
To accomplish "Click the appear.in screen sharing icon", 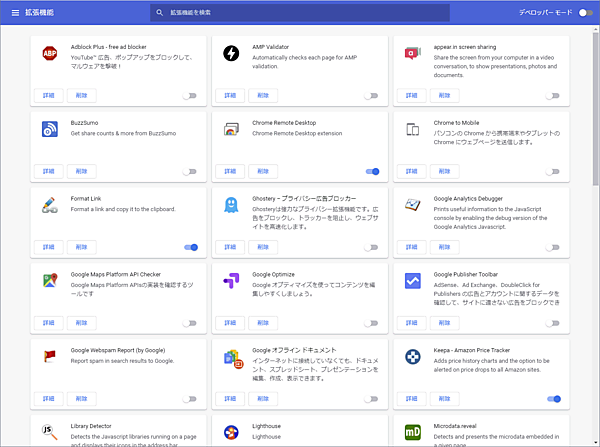I will pos(412,53).
